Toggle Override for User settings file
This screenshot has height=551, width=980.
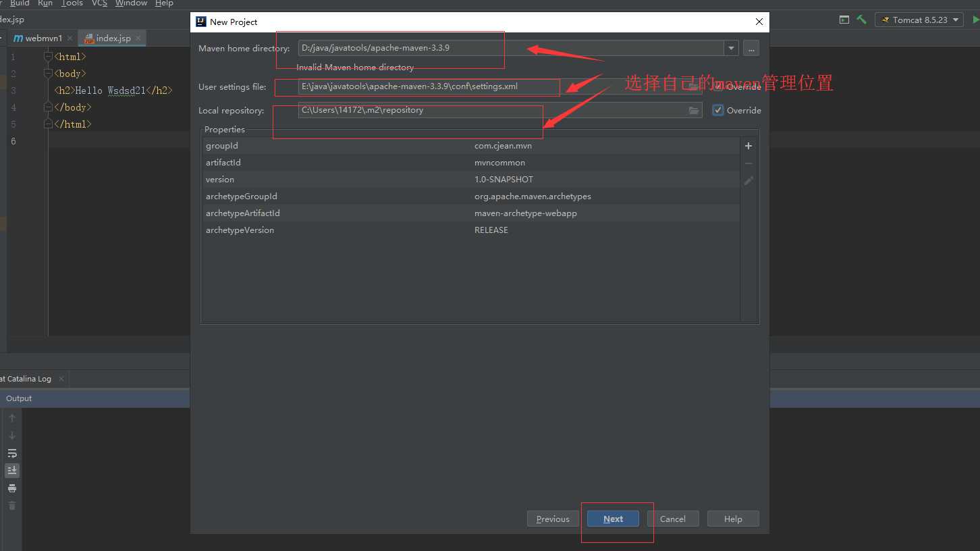point(718,86)
